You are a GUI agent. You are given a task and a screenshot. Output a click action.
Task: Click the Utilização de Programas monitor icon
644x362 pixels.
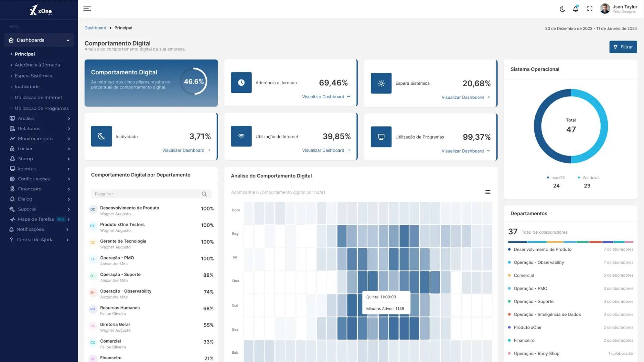click(x=381, y=137)
